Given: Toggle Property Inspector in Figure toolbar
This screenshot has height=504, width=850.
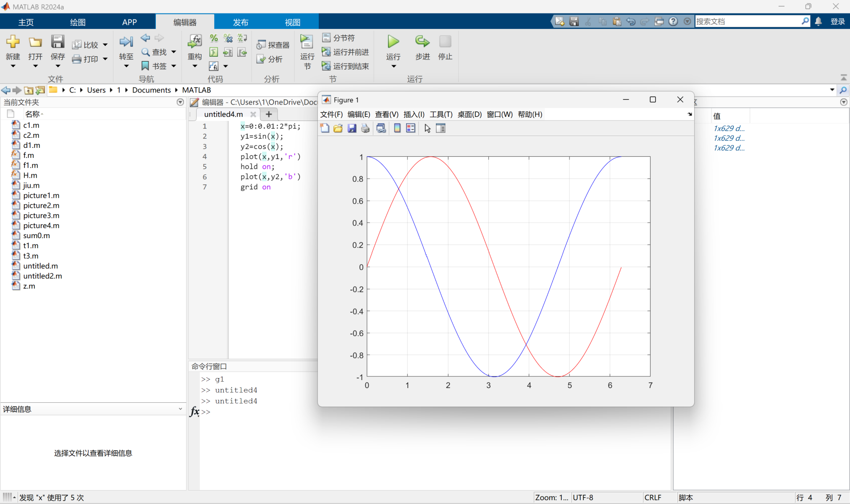Looking at the screenshot, I should (x=441, y=129).
